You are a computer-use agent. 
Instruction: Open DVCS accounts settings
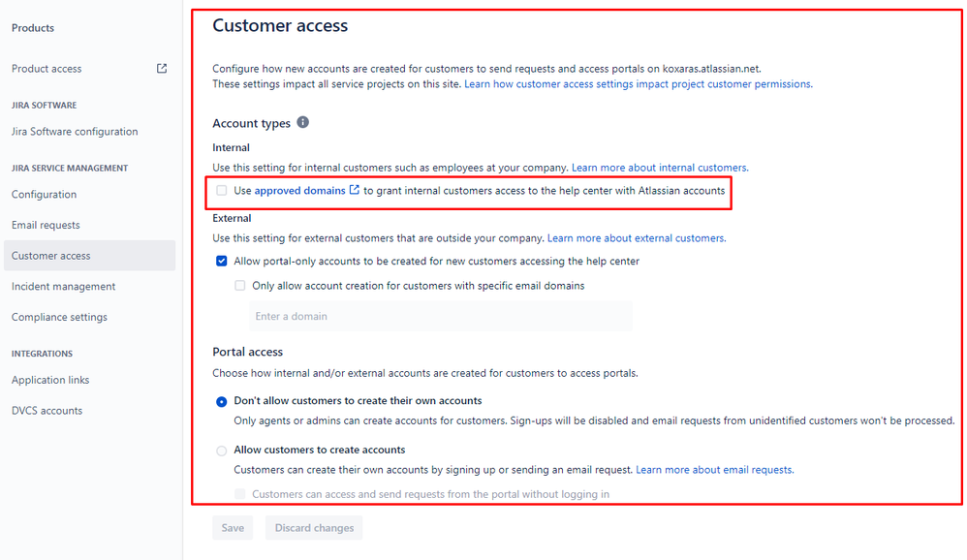[47, 410]
